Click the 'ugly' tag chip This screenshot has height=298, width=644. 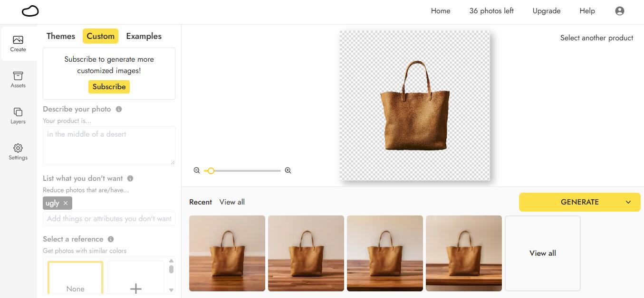[57, 203]
